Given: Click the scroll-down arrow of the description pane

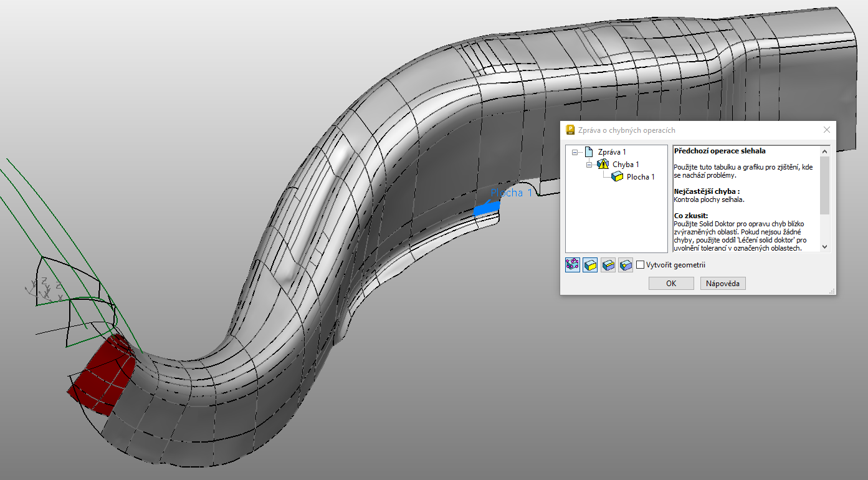Looking at the screenshot, I should (824, 246).
